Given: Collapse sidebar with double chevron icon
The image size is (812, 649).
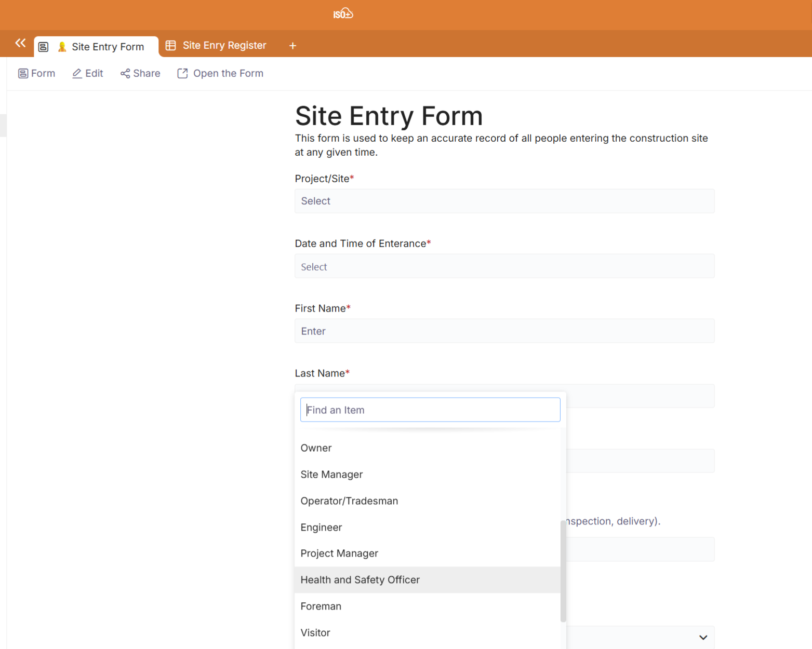Looking at the screenshot, I should (20, 43).
